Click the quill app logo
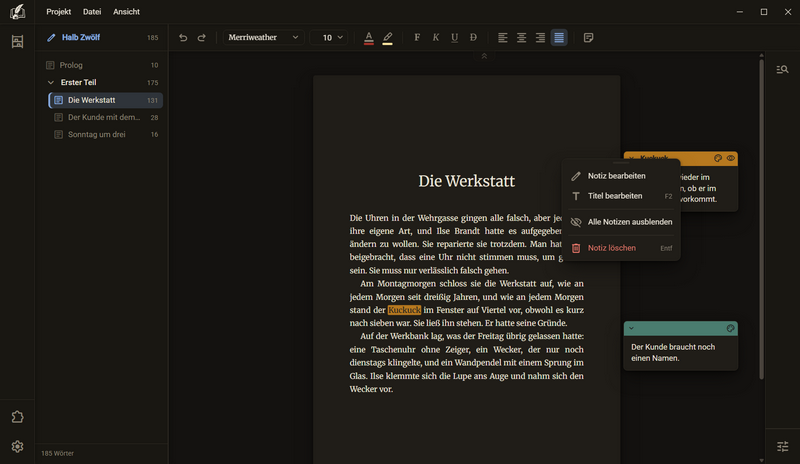 [x=17, y=11]
